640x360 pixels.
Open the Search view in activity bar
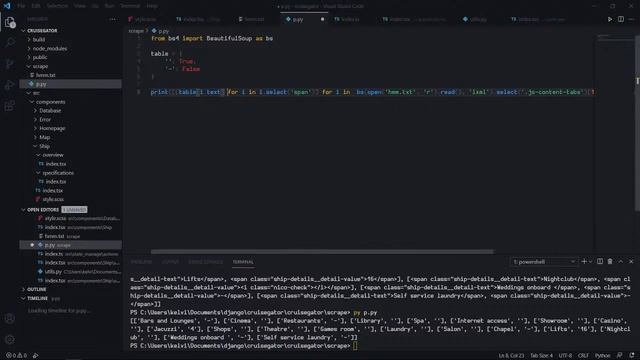9,42
